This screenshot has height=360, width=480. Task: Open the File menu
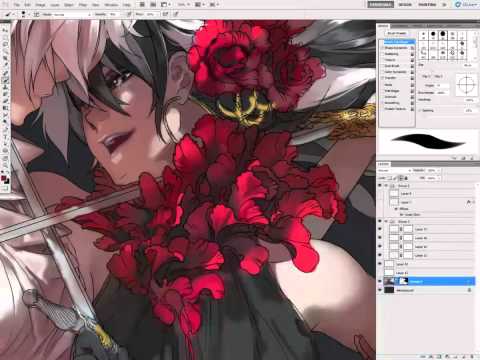[x=16, y=5]
